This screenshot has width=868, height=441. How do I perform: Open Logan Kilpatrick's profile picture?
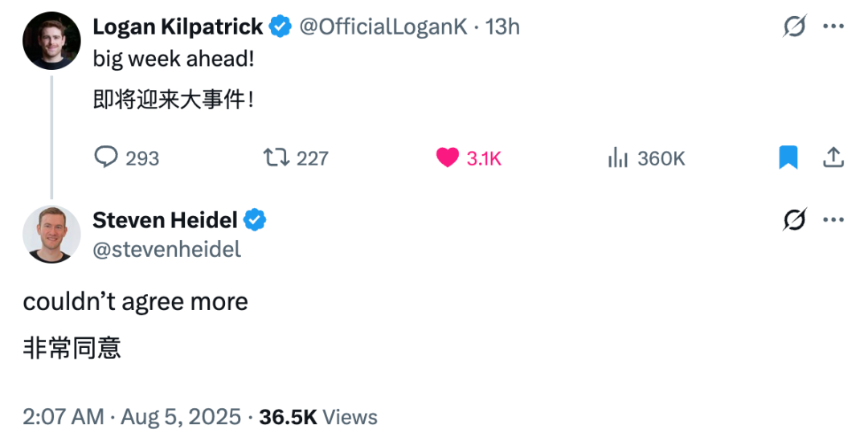point(51,40)
